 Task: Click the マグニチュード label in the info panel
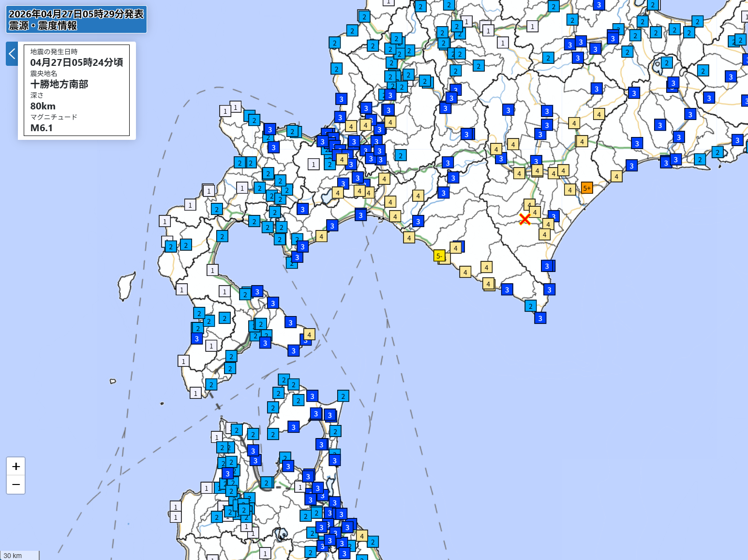pyautogui.click(x=54, y=117)
